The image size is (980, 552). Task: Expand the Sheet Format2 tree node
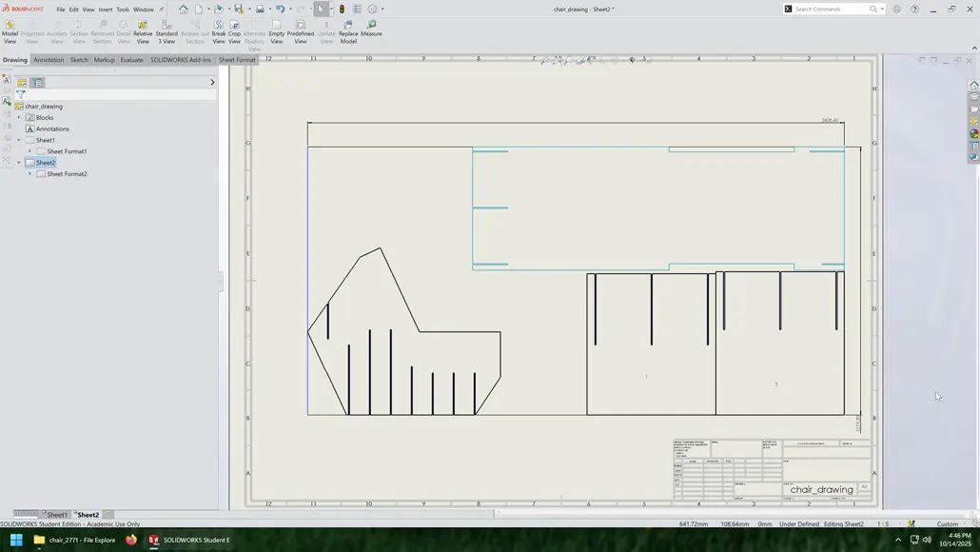[x=29, y=173]
